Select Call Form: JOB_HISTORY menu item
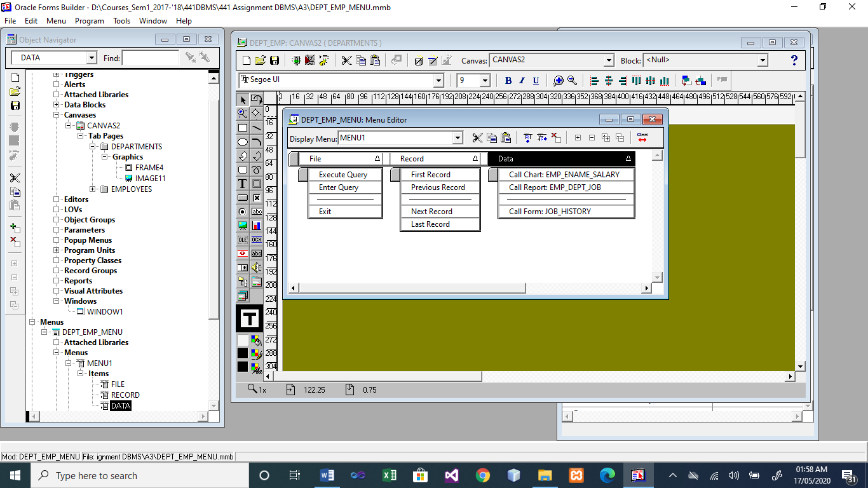The width and height of the screenshot is (868, 488). pos(566,212)
